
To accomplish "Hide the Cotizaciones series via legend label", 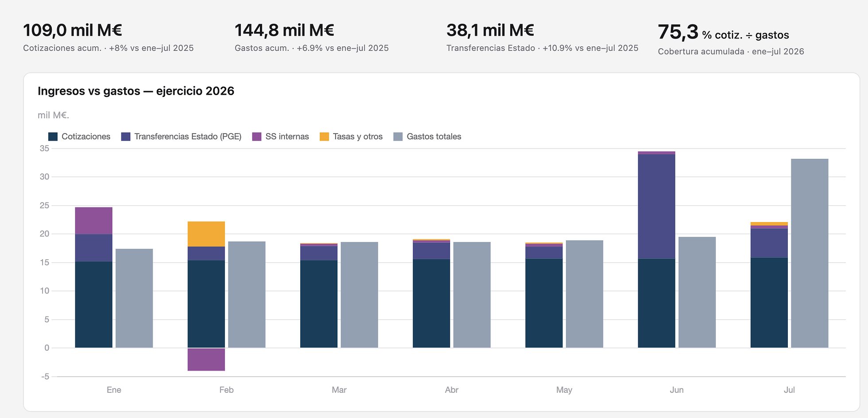I will pyautogui.click(x=86, y=137).
